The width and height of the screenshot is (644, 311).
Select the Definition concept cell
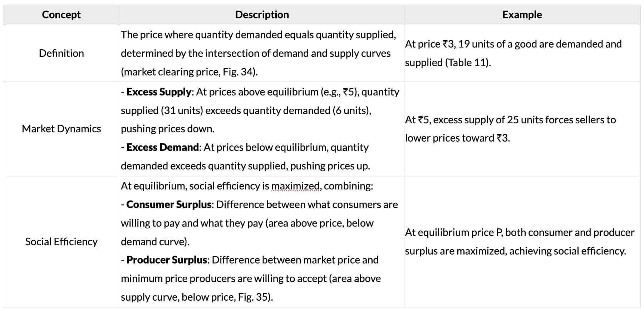tap(61, 53)
